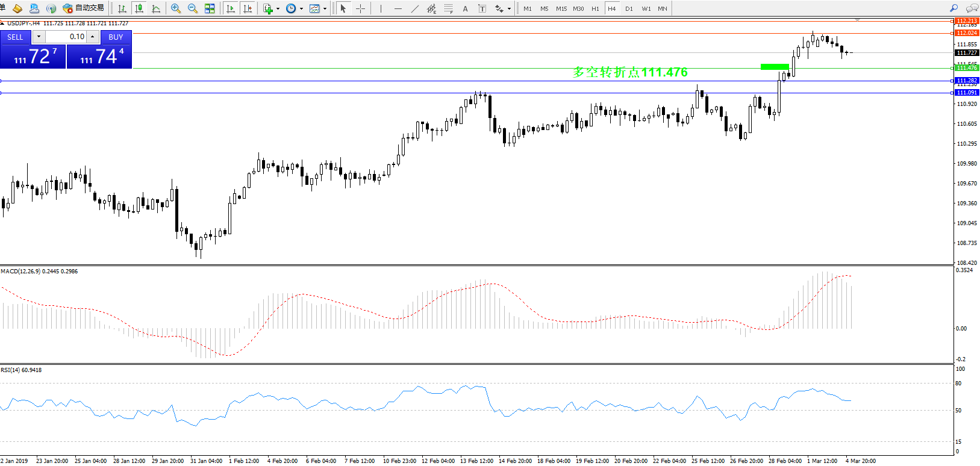
Task: Toggle AutoTrading (自动交易) button
Action: 84,8
